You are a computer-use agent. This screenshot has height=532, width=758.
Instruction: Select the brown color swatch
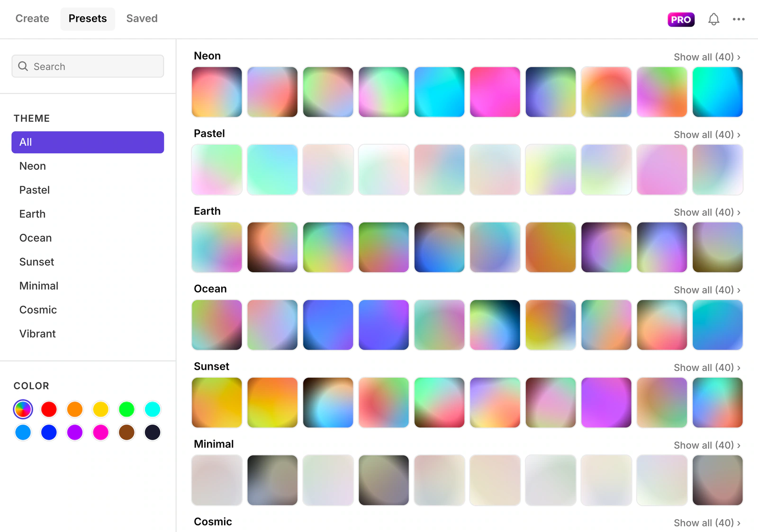(126, 432)
